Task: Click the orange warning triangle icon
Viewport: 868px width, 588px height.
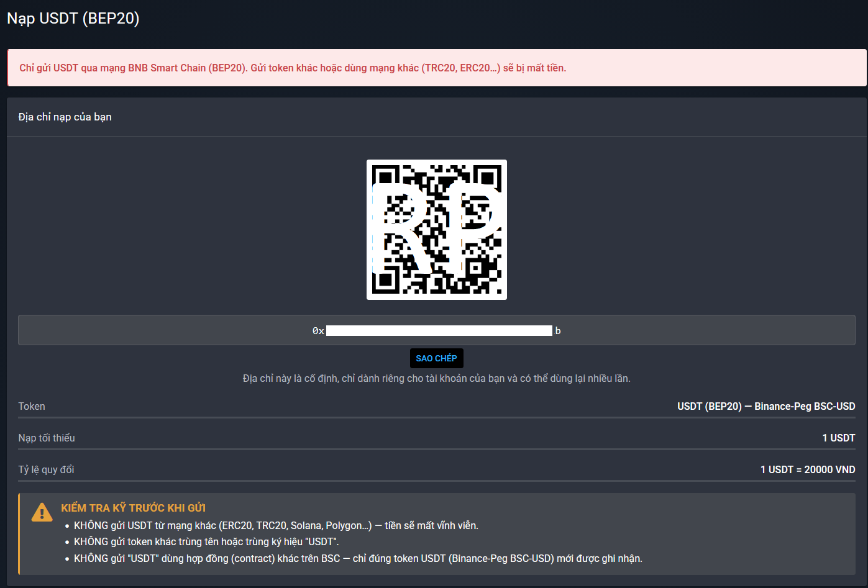Action: pos(42,512)
